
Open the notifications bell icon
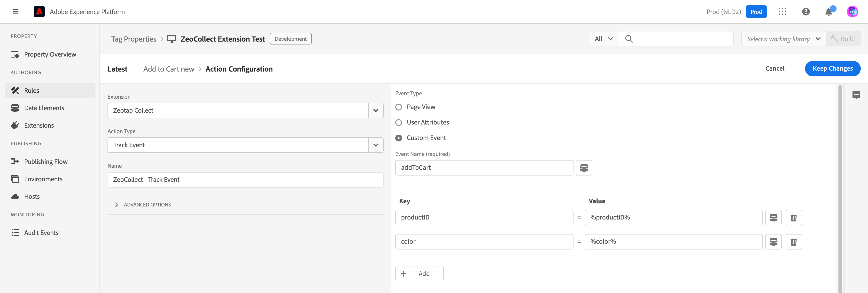(829, 12)
